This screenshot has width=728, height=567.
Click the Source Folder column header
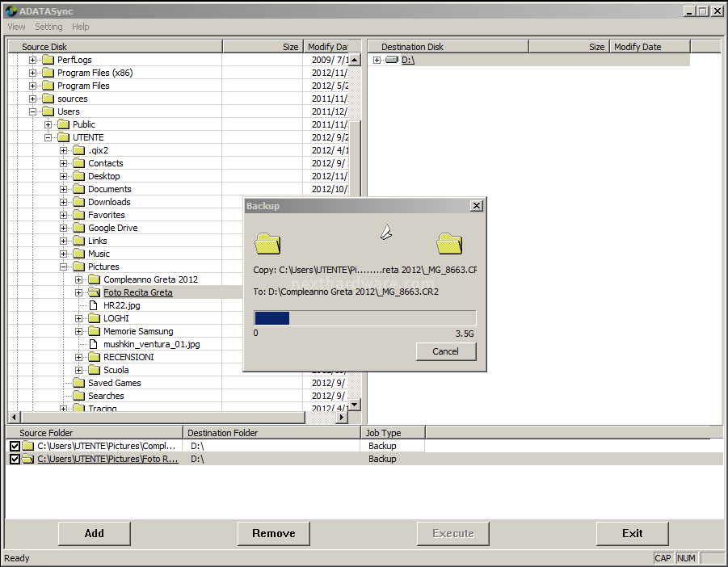(95, 433)
